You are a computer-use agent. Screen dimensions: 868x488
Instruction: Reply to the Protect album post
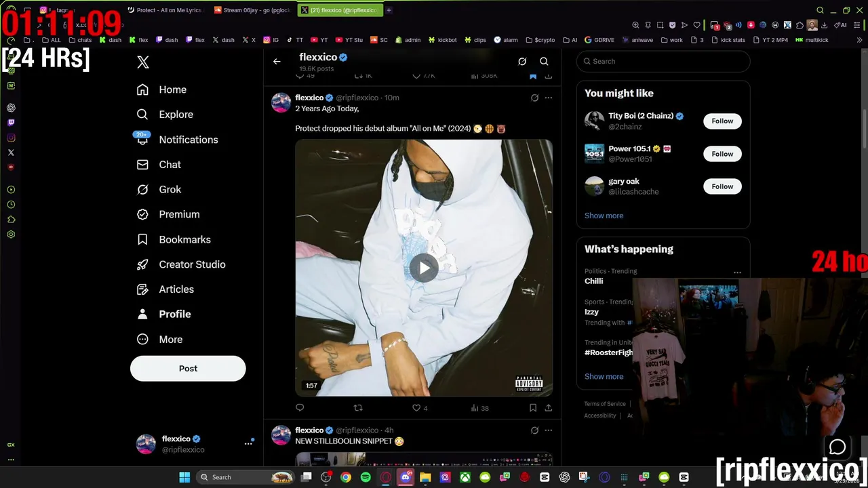tap(300, 407)
